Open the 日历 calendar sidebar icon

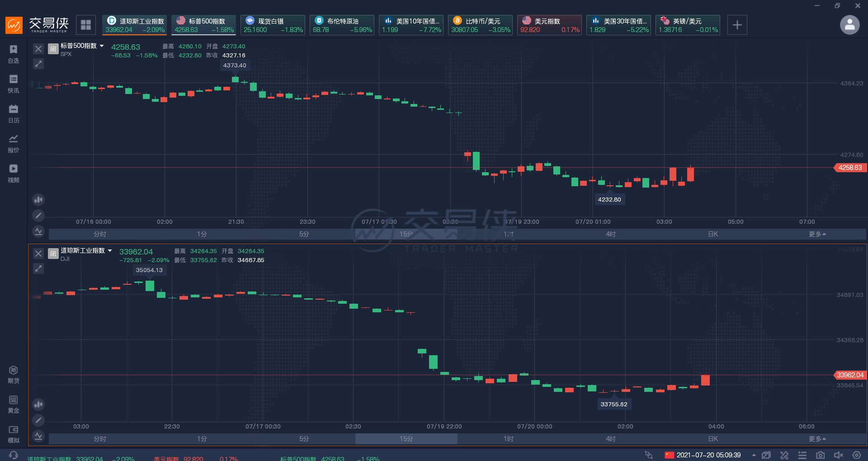click(14, 114)
